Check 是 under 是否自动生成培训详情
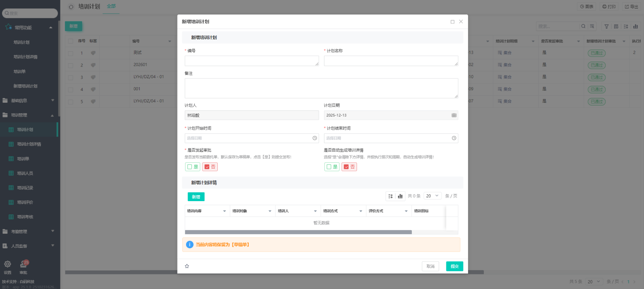644x289 pixels. [332, 167]
